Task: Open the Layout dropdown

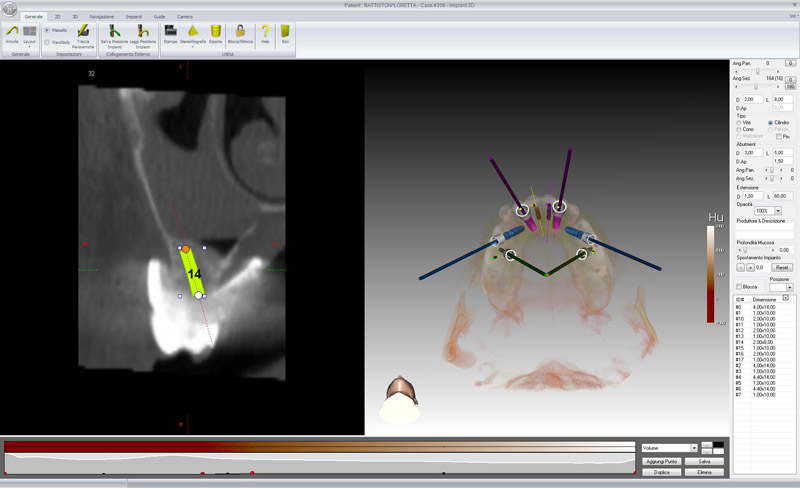Action: click(30, 34)
